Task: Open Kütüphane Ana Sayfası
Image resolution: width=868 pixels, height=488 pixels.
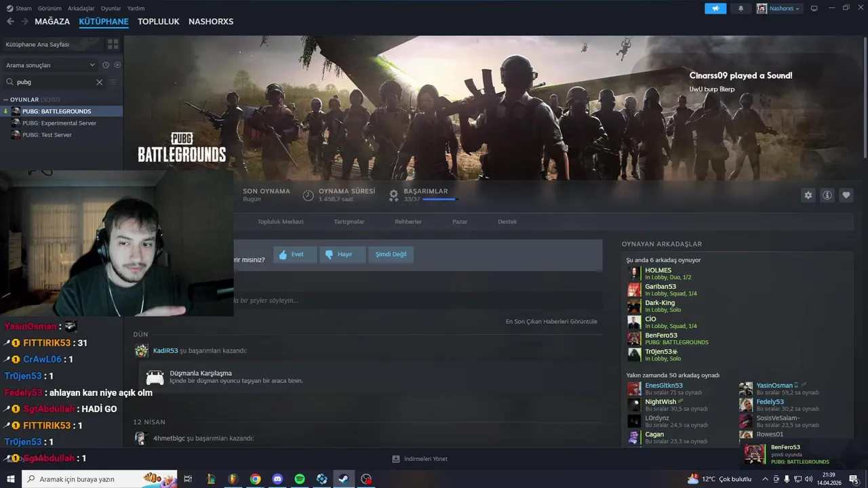Action: 52,44
